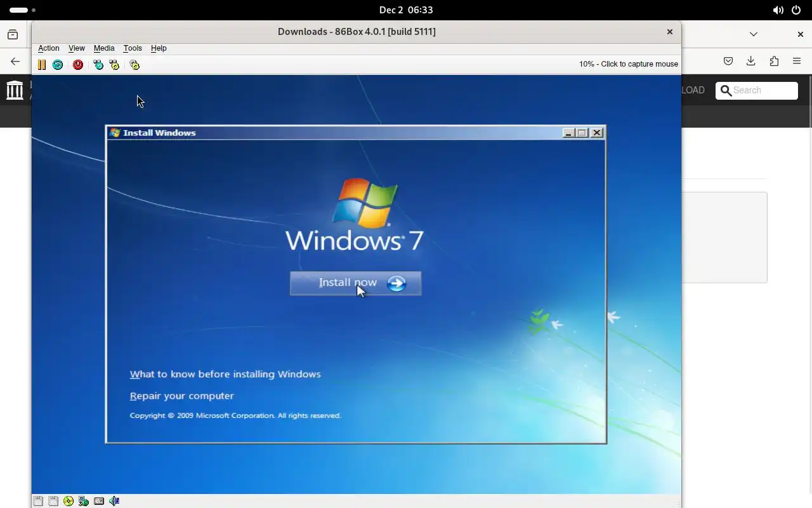Close the Install Windows dialog
The width and height of the screenshot is (812, 508).
(597, 133)
